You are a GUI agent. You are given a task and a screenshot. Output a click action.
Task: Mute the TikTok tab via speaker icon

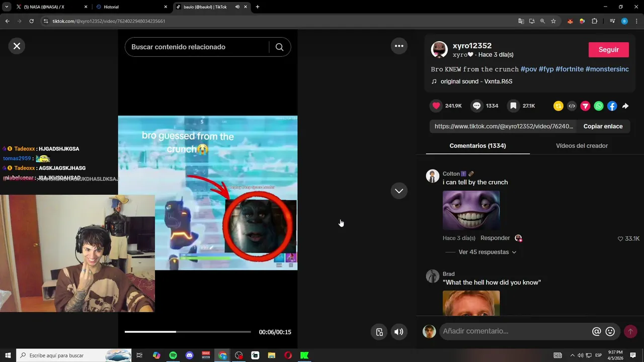point(237,7)
